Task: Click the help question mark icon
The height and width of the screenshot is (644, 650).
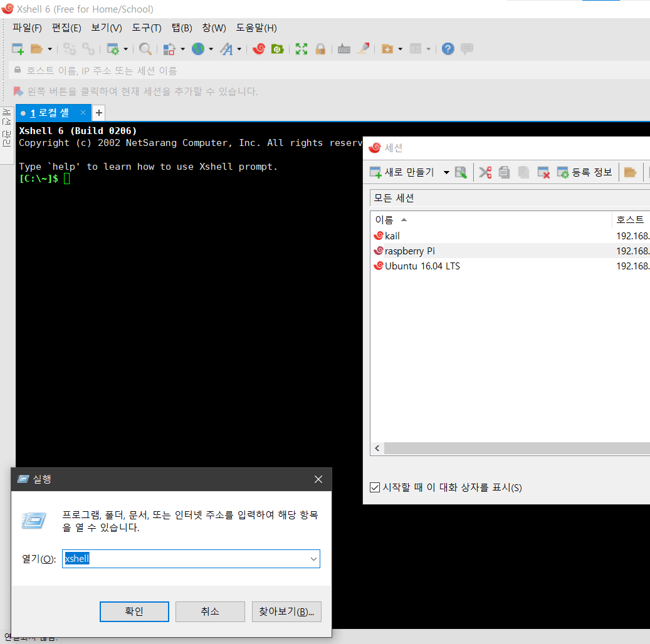Action: [x=448, y=49]
